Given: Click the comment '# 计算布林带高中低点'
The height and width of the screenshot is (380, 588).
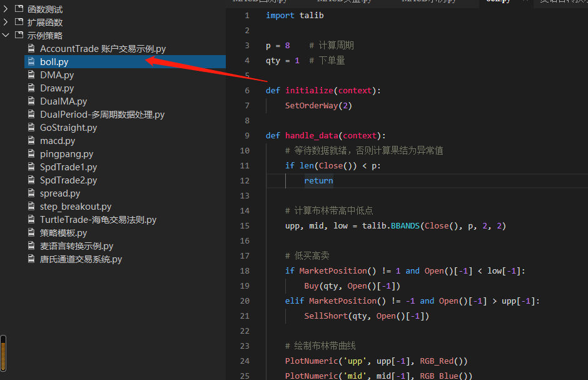Looking at the screenshot, I should tap(329, 210).
